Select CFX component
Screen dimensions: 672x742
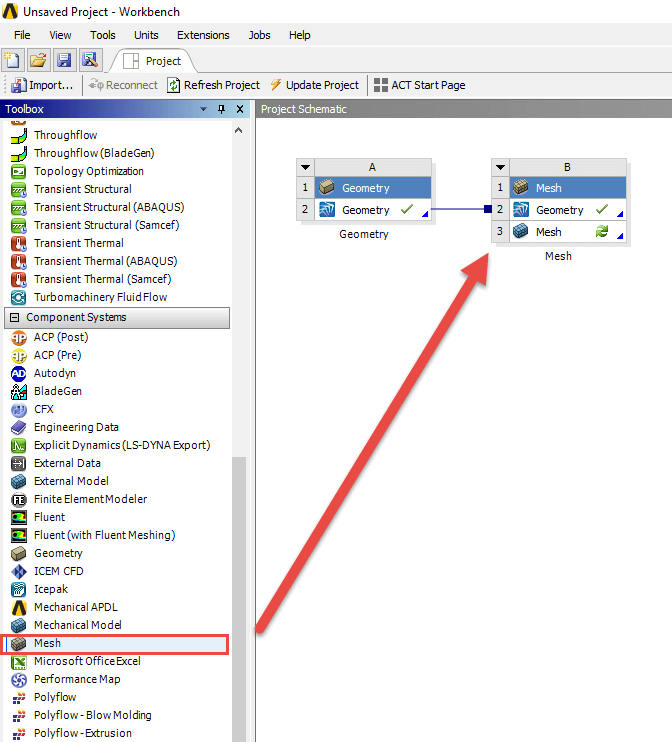(44, 409)
